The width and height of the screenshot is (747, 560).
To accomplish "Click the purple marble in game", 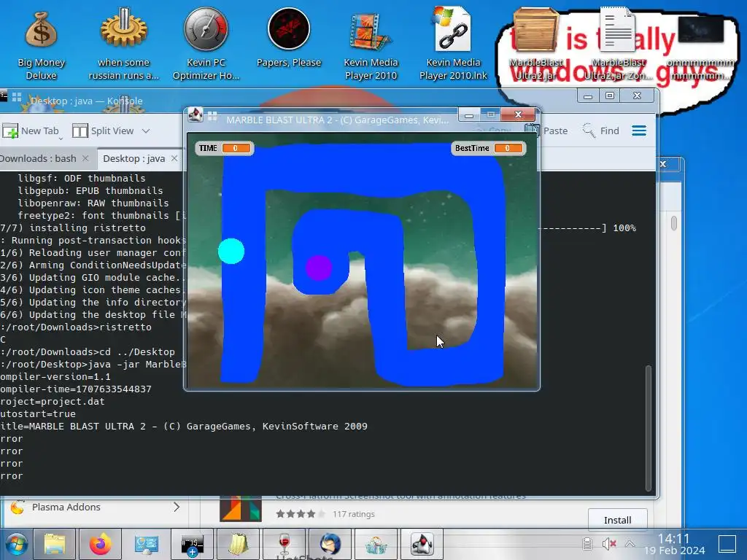I will pyautogui.click(x=319, y=268).
